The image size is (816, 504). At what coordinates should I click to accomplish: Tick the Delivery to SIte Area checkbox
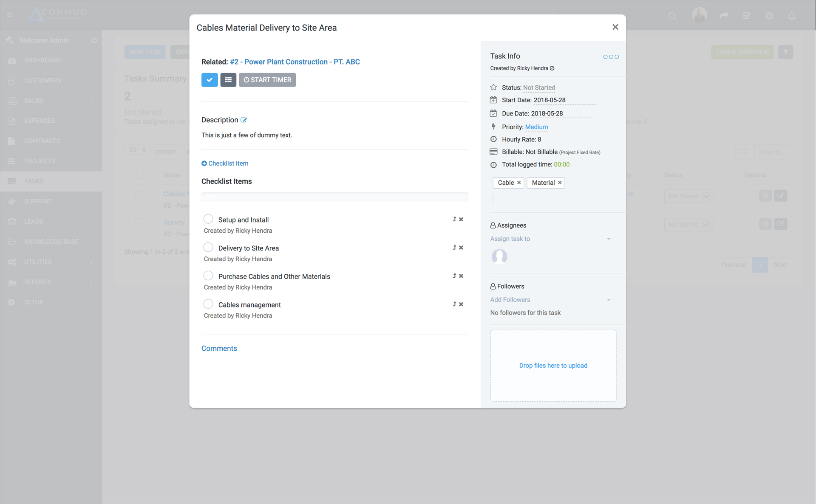(x=208, y=248)
